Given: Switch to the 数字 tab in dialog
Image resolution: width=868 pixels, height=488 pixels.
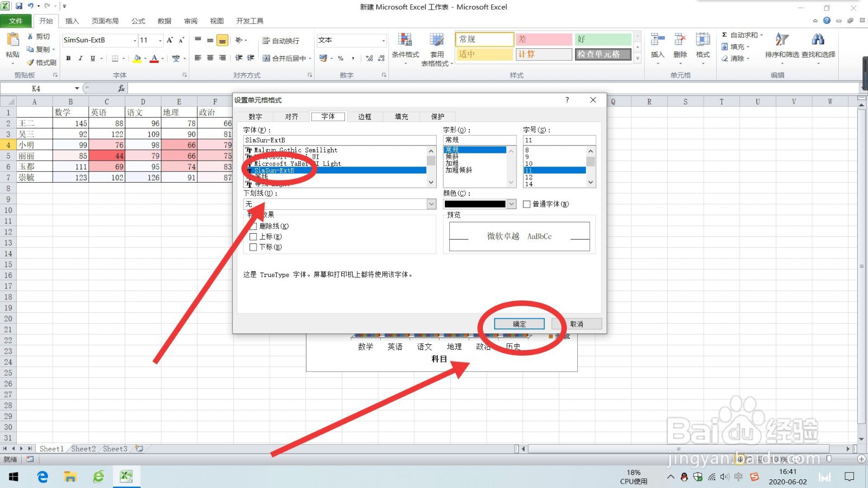Looking at the screenshot, I should (x=255, y=117).
